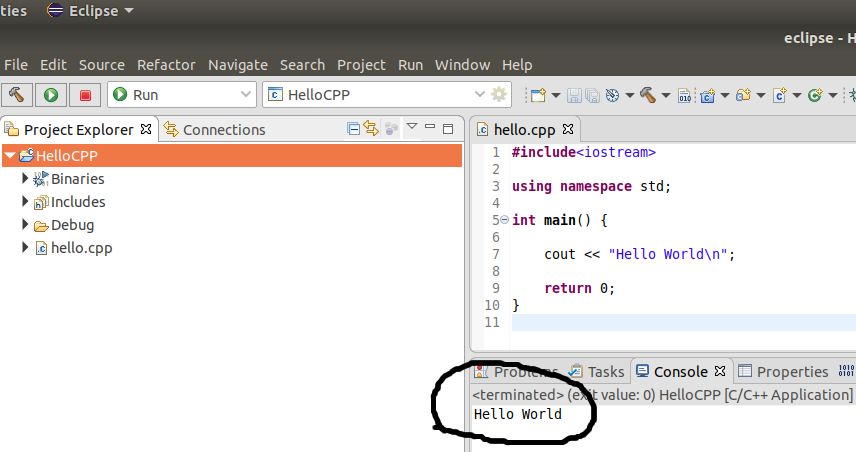856x452 pixels.
Task: Switch to the Properties tab
Action: [x=783, y=372]
